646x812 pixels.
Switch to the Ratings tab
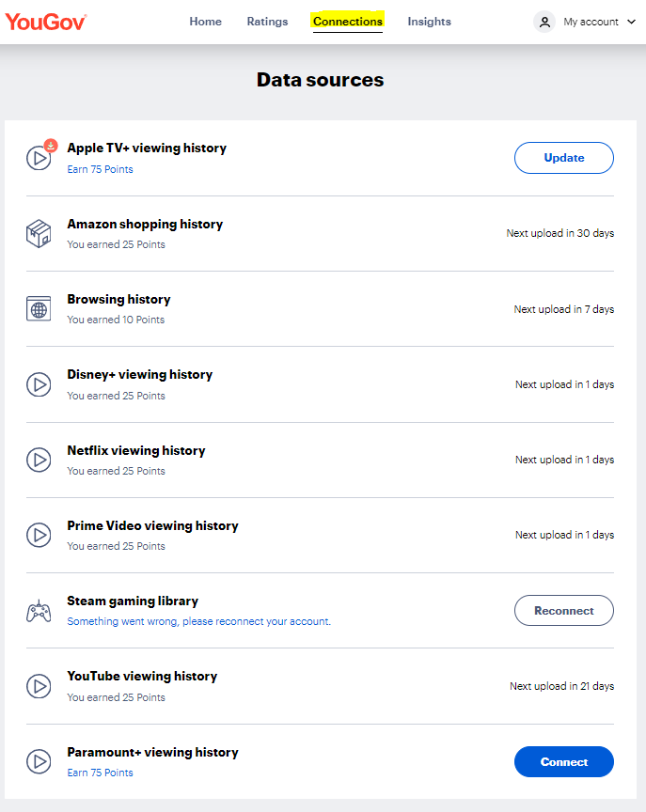coord(267,22)
